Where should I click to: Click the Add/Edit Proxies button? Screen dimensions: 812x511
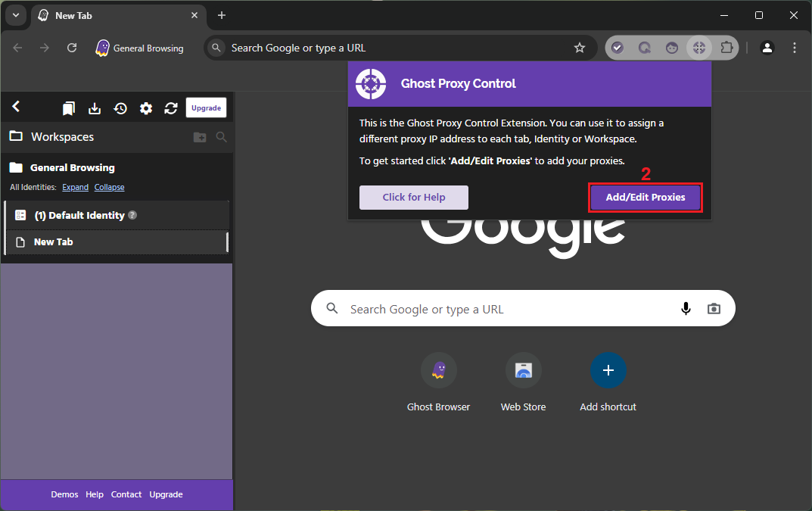pos(646,198)
